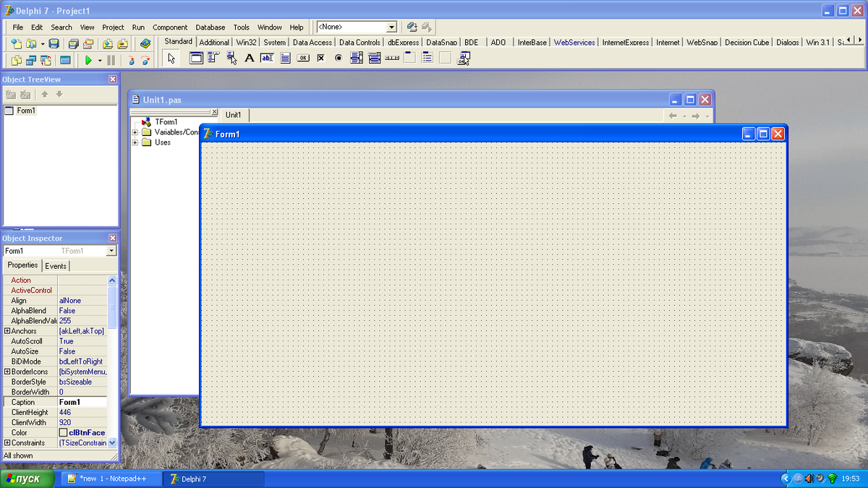Select the MainMenu component icon
868x488 pixels.
[x=213, y=58]
